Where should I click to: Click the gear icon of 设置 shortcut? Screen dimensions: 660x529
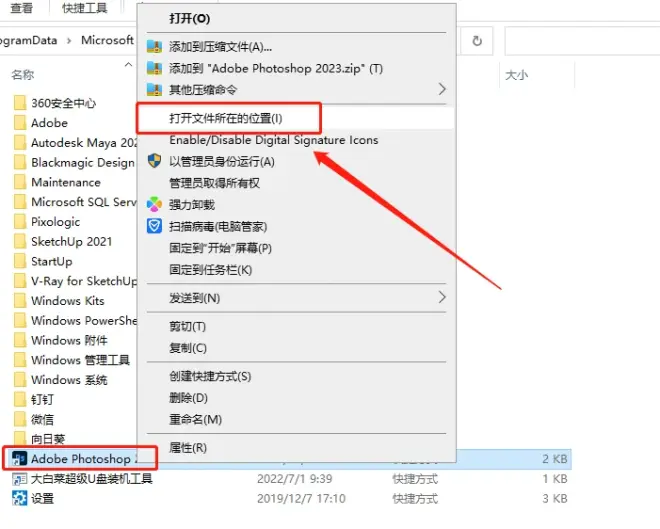[19, 499]
